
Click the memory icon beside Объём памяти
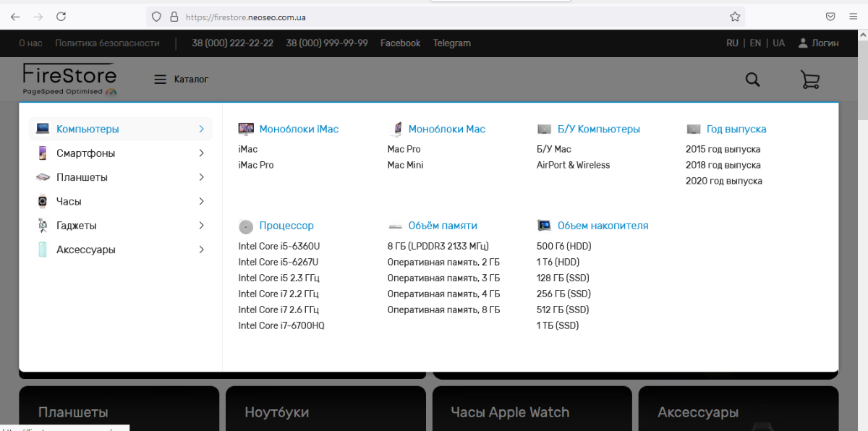[395, 226]
